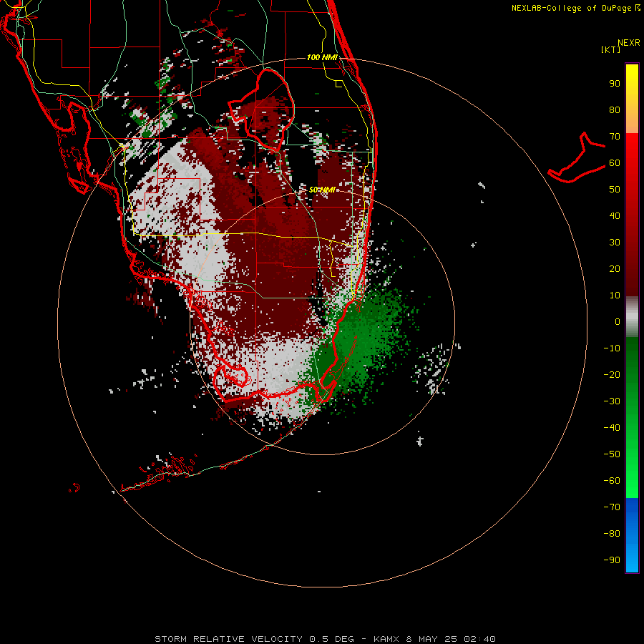Click the positive 20 knot scale value
The height and width of the screenshot is (644, 644).
click(615, 268)
